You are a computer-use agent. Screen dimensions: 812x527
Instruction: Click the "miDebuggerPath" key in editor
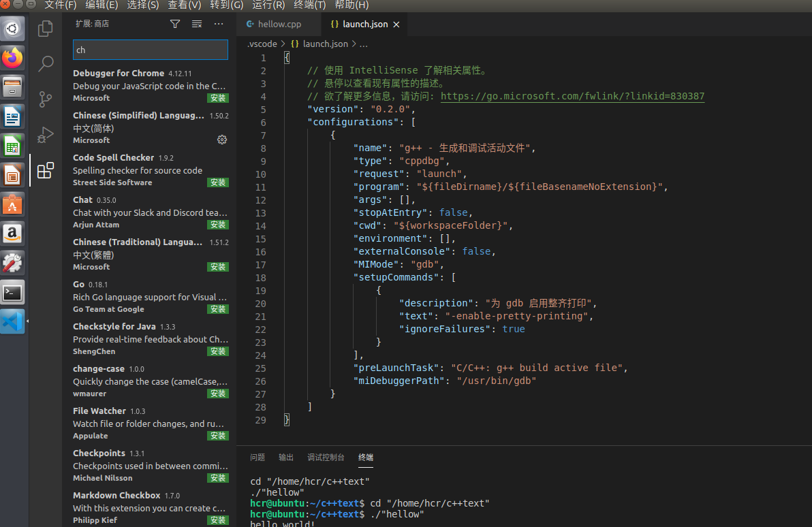[x=399, y=381]
